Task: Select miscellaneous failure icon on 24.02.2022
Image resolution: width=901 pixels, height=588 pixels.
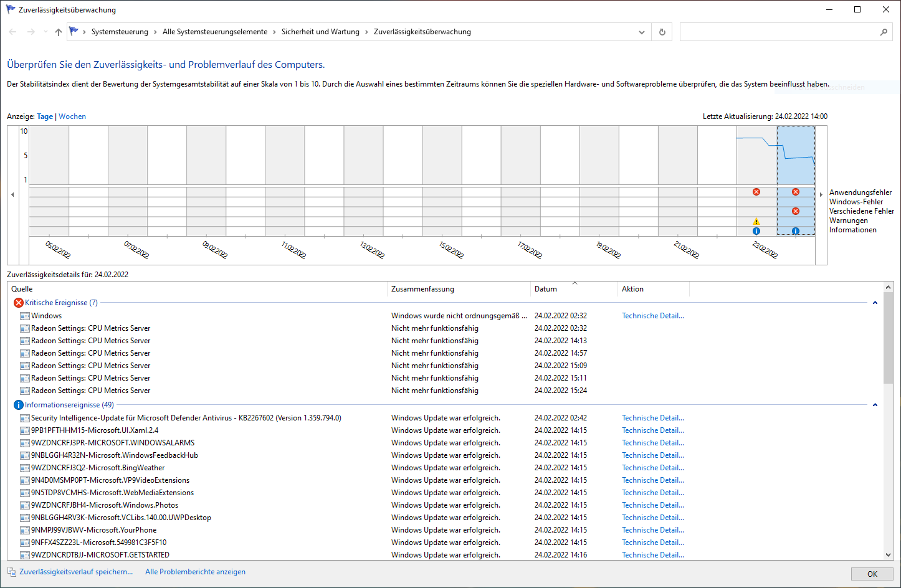Action: point(796,211)
